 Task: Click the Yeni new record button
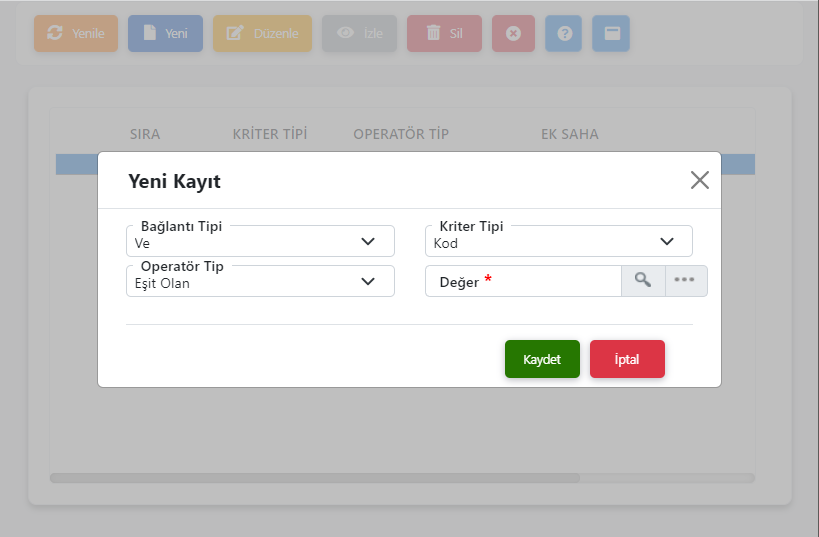[165, 33]
